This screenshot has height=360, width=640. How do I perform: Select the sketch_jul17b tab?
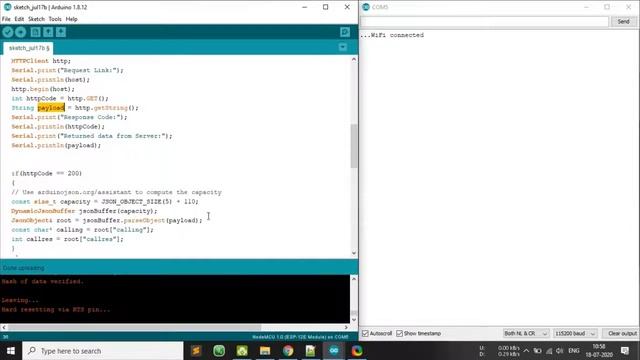tap(29, 48)
